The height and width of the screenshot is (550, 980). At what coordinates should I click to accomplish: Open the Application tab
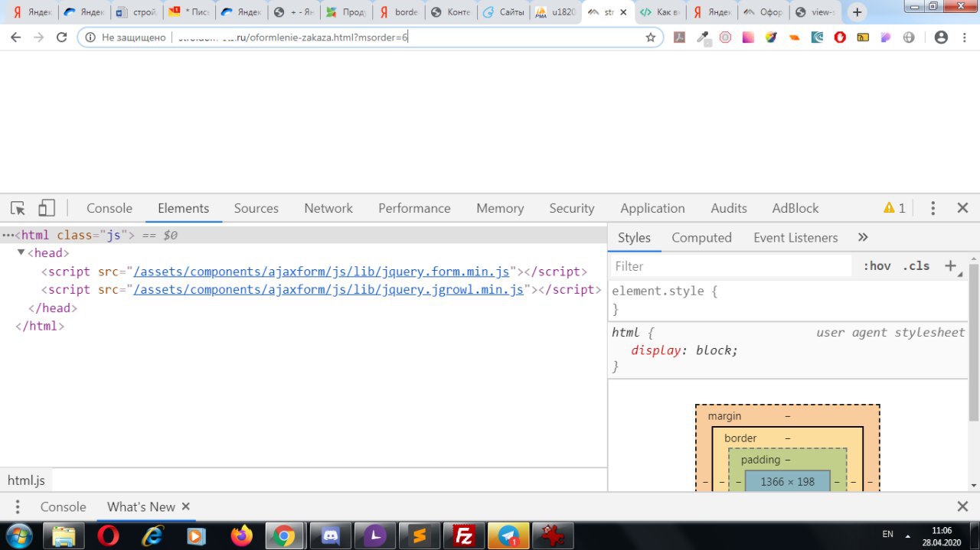[x=652, y=208]
